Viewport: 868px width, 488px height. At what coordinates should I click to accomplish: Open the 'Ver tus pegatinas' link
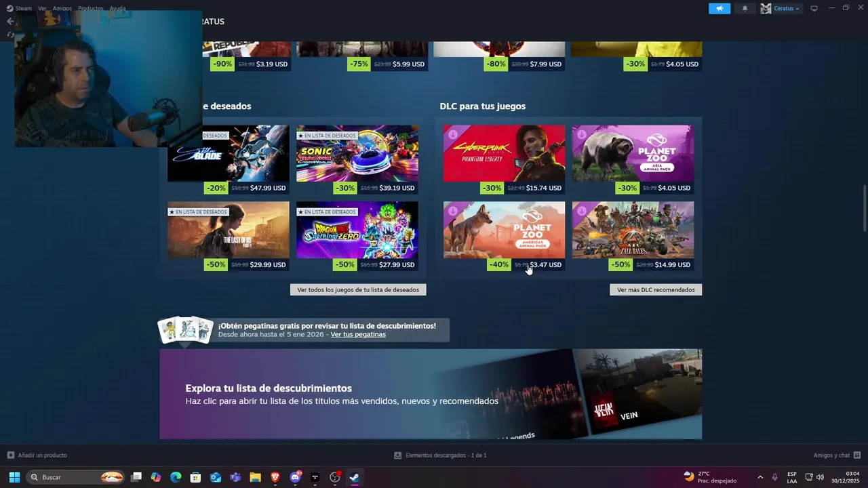coord(358,334)
